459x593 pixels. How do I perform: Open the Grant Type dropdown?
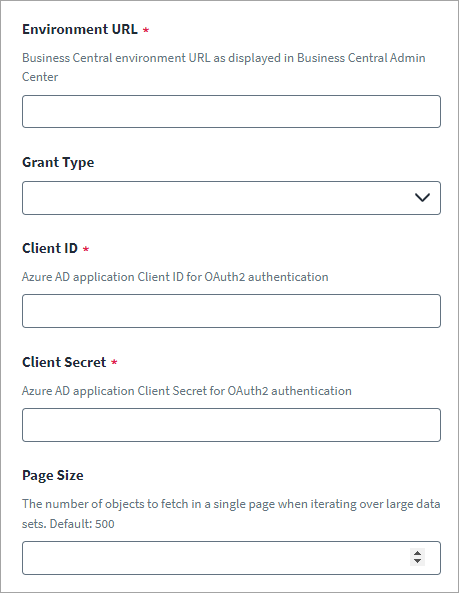point(231,198)
